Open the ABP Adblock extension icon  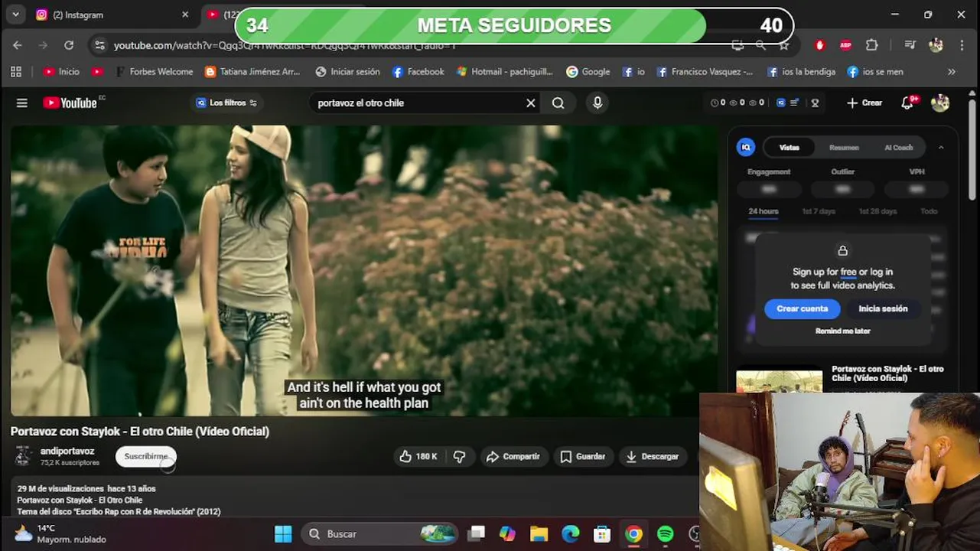(x=845, y=46)
